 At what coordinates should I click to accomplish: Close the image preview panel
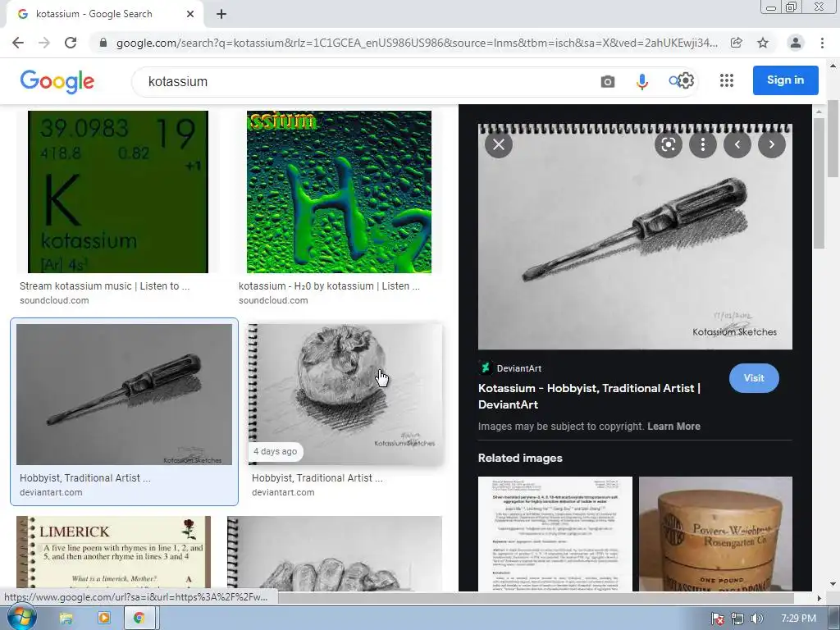coord(498,144)
